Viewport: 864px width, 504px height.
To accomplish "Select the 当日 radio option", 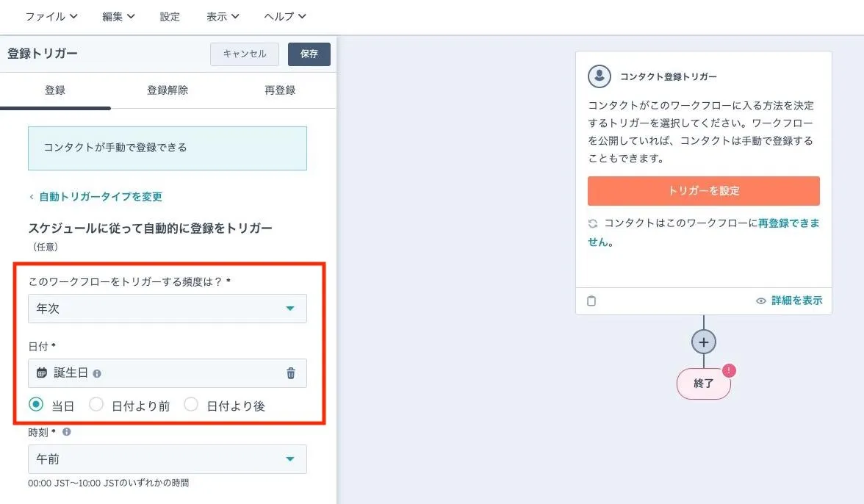I will click(x=36, y=405).
